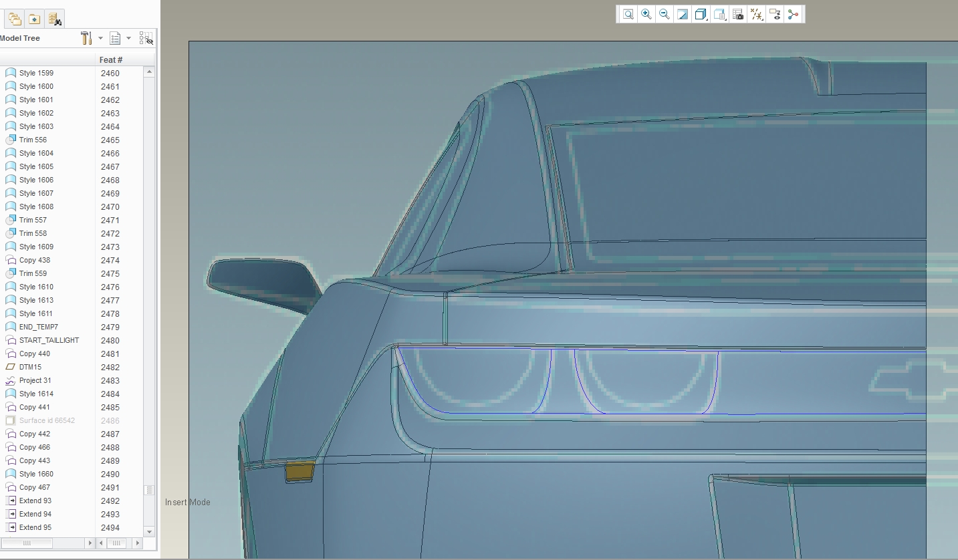Click the Extend 93 feature icon
Image resolution: width=958 pixels, height=560 pixels.
(11, 501)
